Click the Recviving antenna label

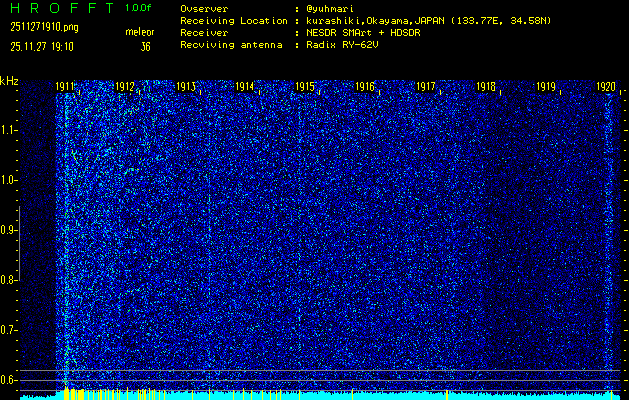pyautogui.click(x=231, y=45)
